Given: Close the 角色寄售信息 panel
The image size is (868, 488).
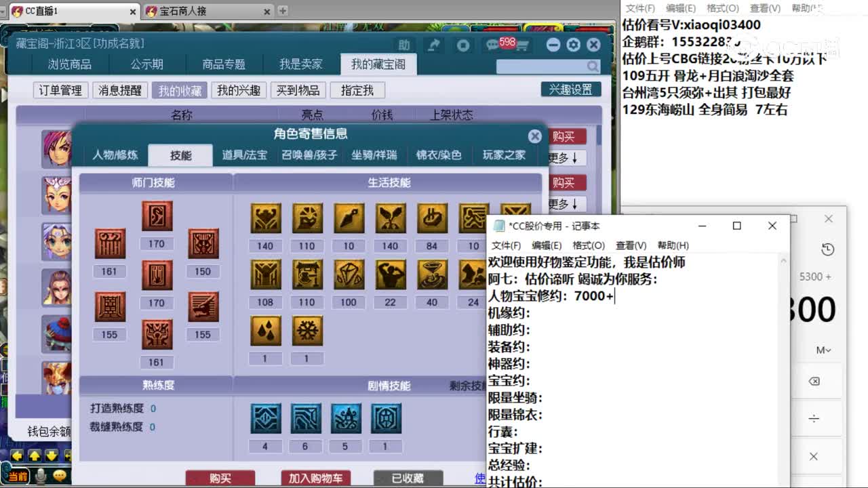Looking at the screenshot, I should point(535,136).
